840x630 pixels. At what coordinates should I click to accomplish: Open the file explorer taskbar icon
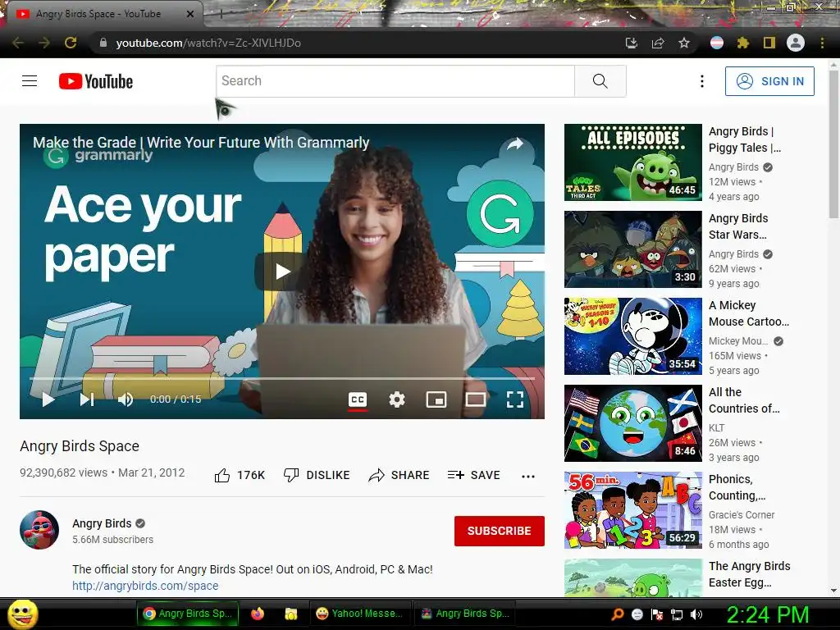(x=290, y=614)
